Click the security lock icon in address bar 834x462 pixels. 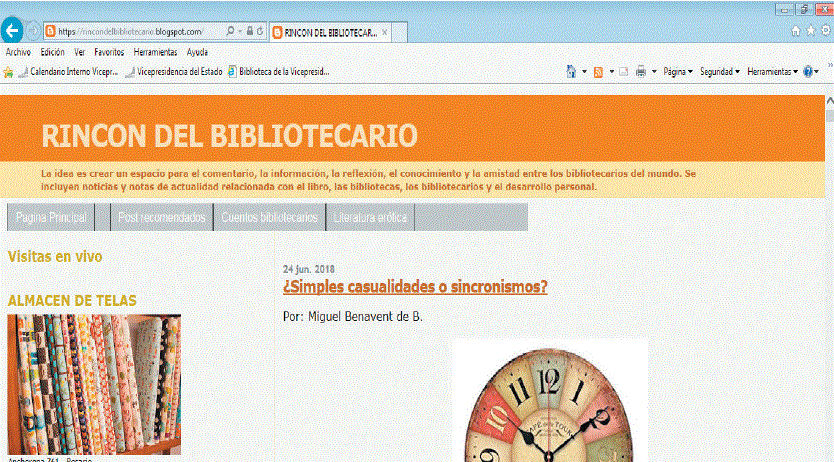click(248, 32)
